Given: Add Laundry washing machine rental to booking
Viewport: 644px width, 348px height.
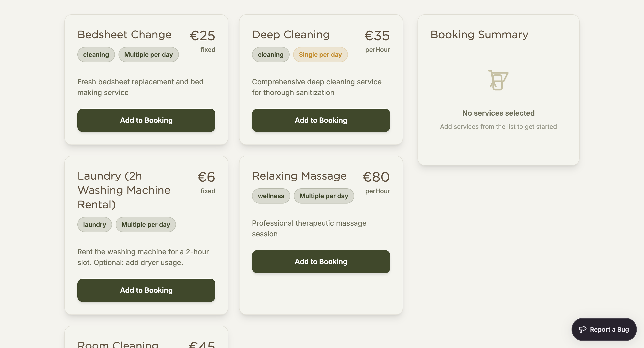Looking at the screenshot, I should (x=146, y=290).
